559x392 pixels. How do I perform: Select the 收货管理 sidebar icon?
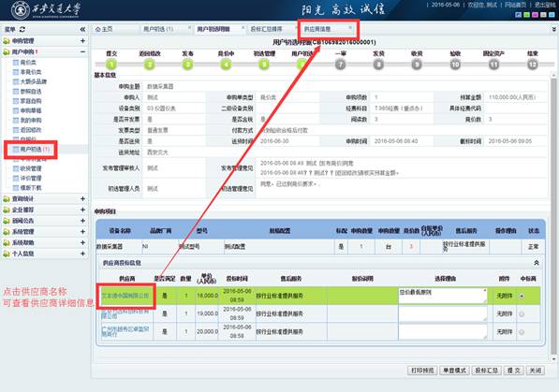coord(16,168)
